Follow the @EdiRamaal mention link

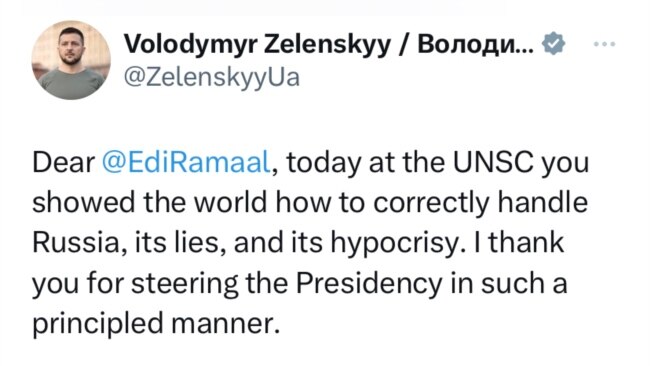187,162
